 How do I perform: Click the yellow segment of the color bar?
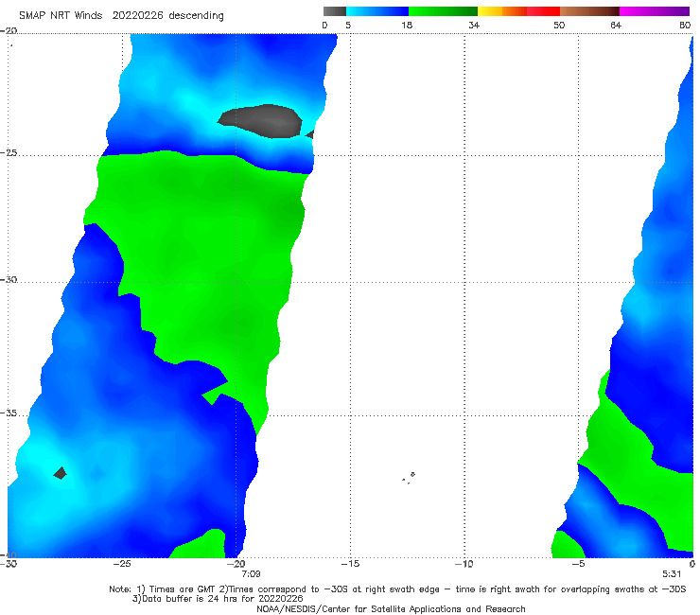(x=490, y=11)
